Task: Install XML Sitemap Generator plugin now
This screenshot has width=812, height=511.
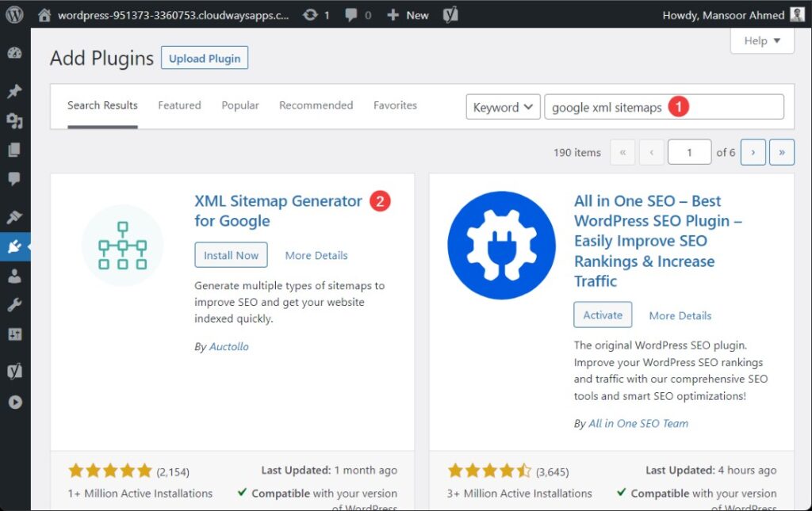Action: [x=231, y=255]
